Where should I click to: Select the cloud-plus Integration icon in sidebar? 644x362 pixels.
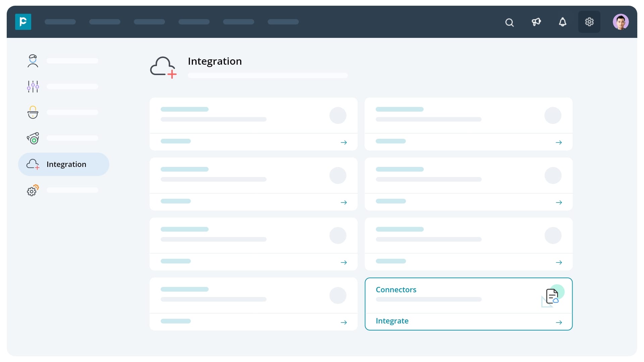33,164
